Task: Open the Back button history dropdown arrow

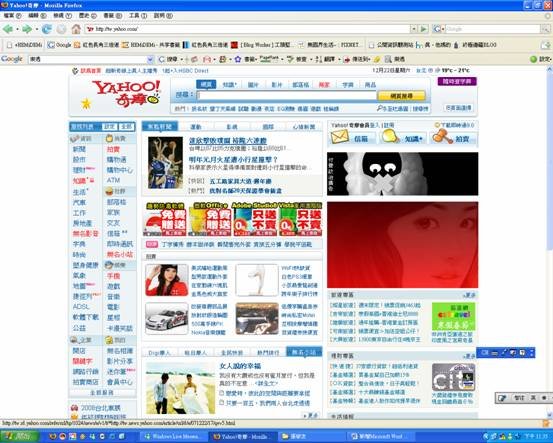Action: 17,29
